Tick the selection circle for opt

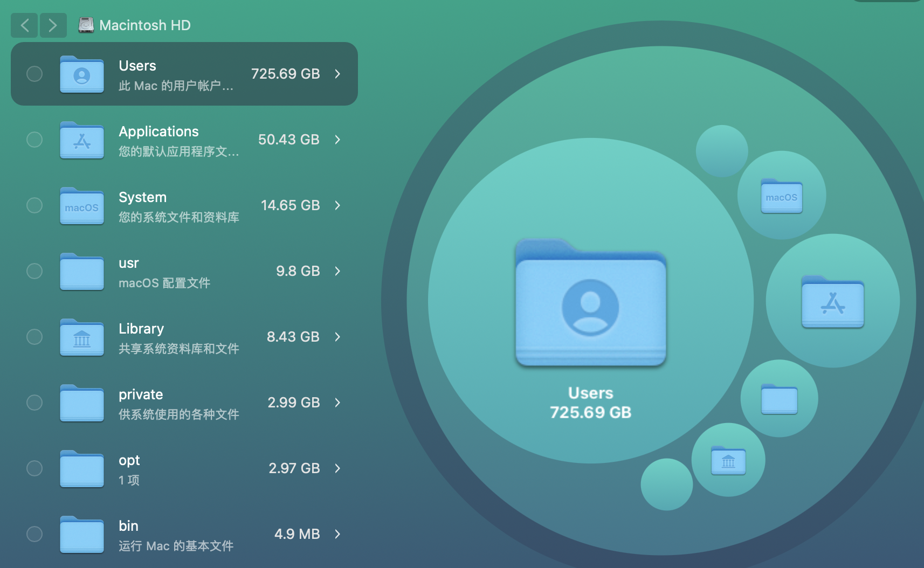click(x=35, y=468)
